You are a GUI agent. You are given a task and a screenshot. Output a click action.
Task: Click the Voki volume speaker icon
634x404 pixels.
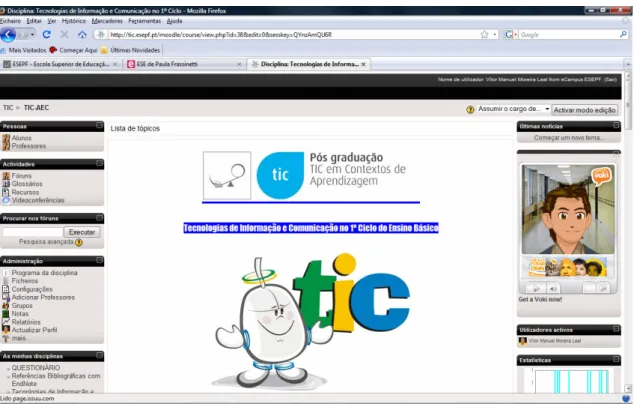pos(553,288)
